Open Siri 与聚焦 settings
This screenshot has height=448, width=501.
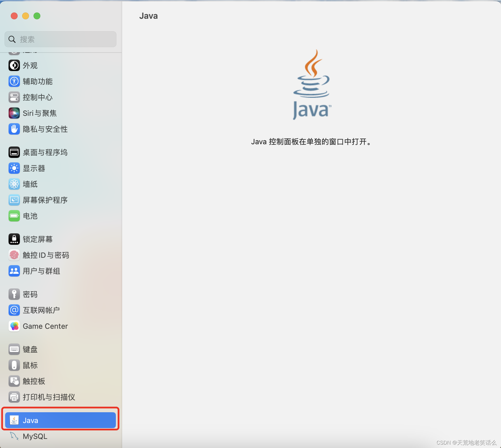click(39, 113)
